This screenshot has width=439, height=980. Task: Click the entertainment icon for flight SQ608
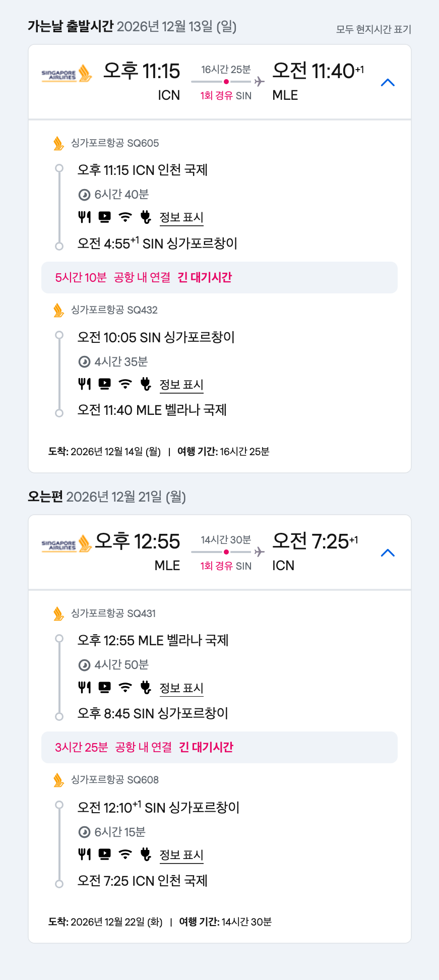pyautogui.click(x=105, y=854)
